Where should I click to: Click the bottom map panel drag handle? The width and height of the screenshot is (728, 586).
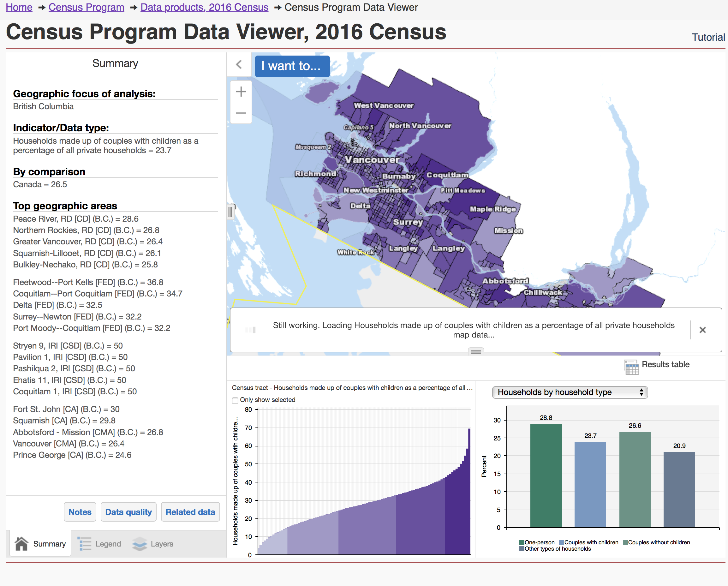476,352
